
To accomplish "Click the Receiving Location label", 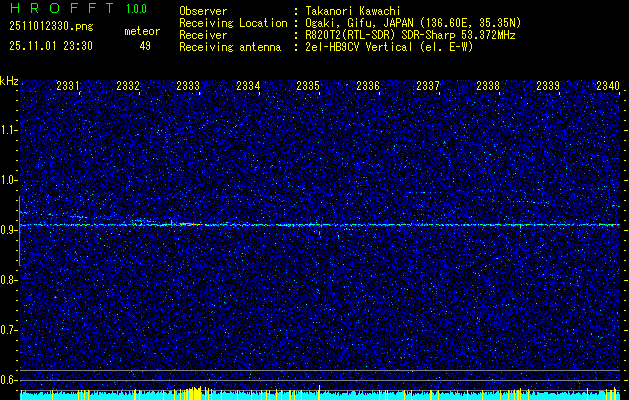I will tap(233, 24).
